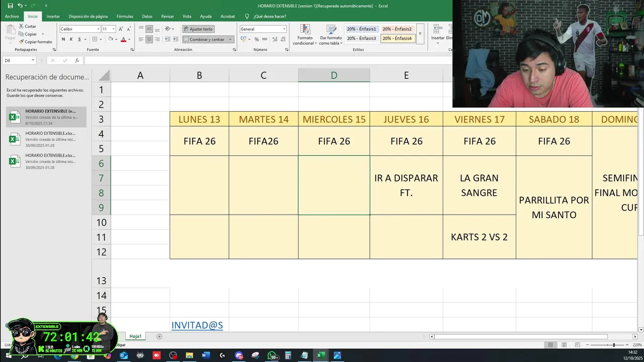This screenshot has width=644, height=362.
Task: Undo the last action in Excel
Action: tap(20, 6)
